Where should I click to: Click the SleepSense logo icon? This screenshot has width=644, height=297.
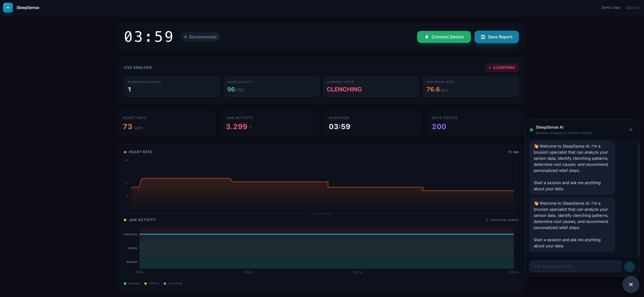[8, 7]
